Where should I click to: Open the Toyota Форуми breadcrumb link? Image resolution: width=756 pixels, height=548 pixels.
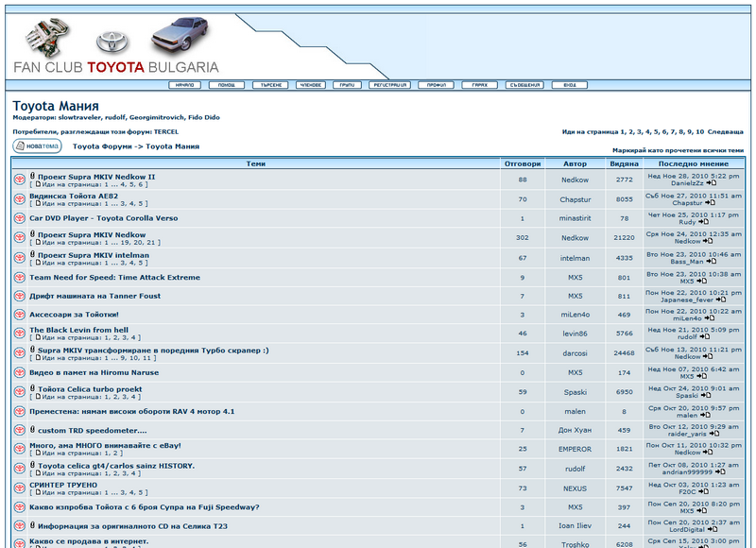click(101, 146)
